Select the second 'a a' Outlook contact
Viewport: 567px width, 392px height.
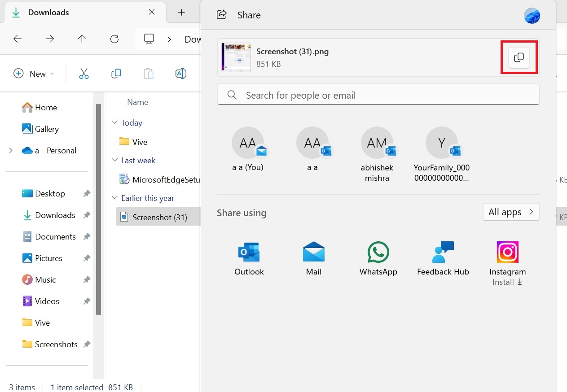pyautogui.click(x=312, y=149)
